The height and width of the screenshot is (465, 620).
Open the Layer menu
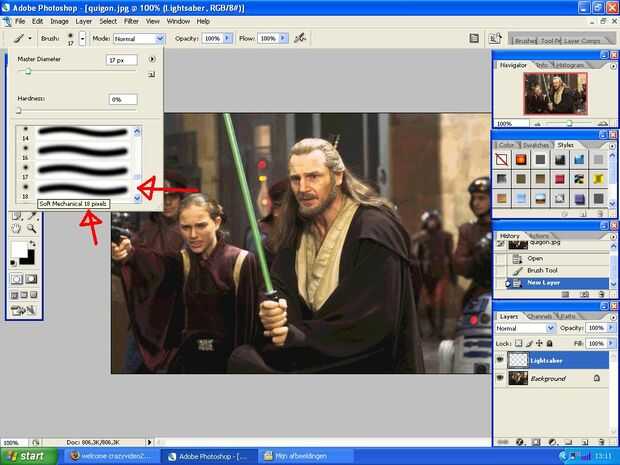click(84, 21)
